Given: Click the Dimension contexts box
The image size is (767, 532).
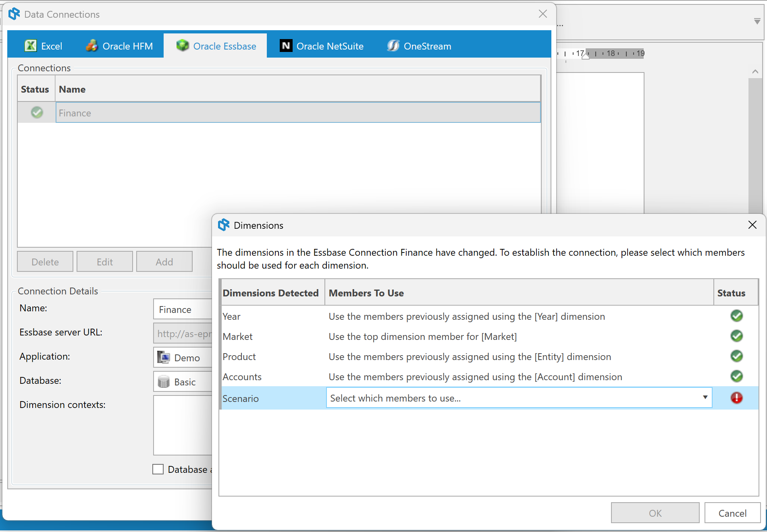Looking at the screenshot, I should pyautogui.click(x=183, y=425).
